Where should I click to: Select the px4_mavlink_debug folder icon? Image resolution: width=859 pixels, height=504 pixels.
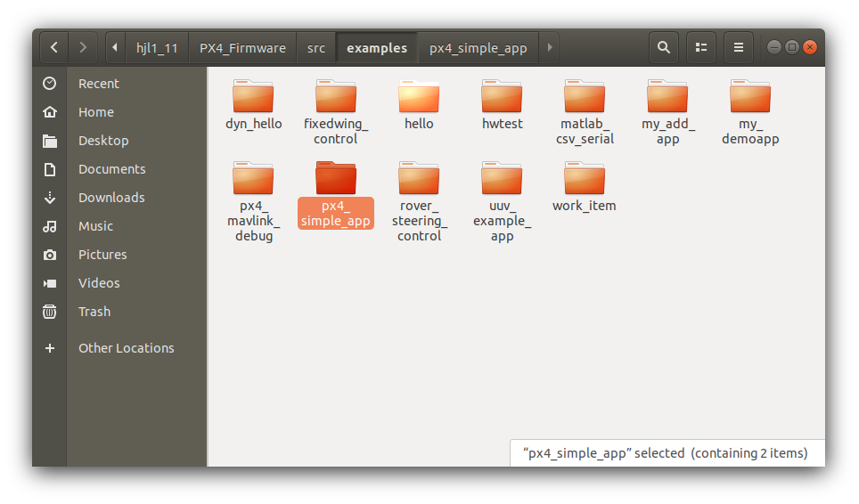[253, 178]
